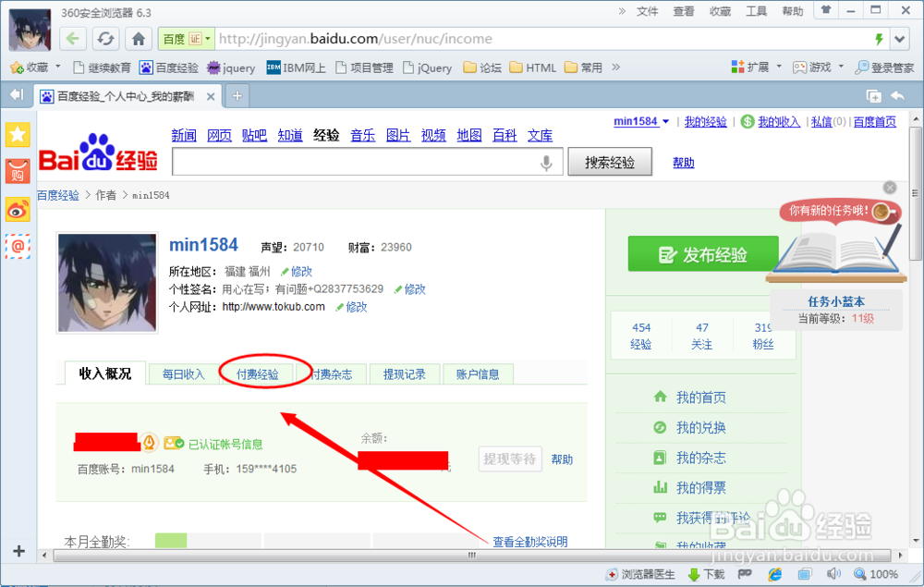Image resolution: width=924 pixels, height=587 pixels.
Task: Open 扩展 extensions toolbar item
Action: [750, 67]
